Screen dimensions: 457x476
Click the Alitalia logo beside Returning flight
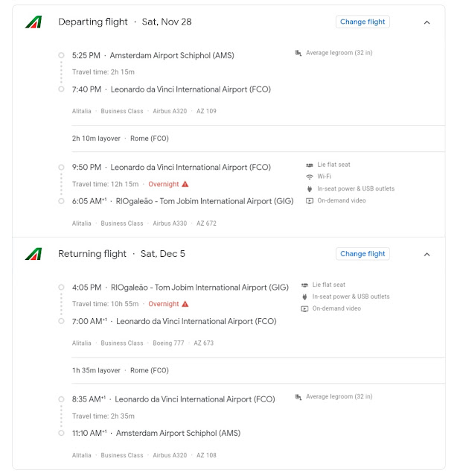(x=33, y=254)
